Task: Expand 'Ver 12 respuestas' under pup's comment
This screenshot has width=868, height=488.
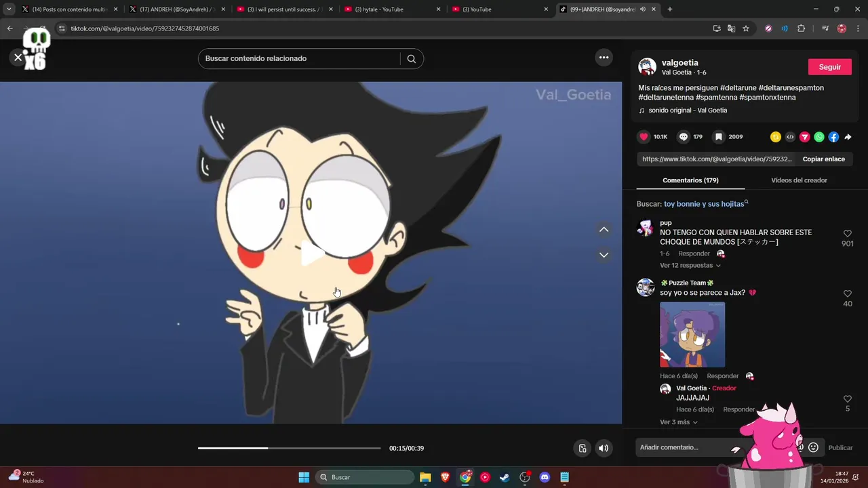Action: tap(690, 266)
